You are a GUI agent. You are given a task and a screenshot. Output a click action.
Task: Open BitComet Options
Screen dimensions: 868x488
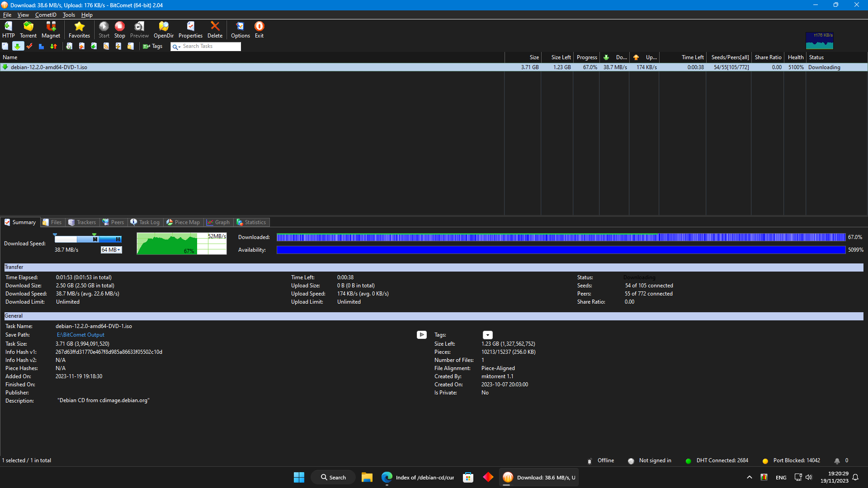tap(240, 30)
